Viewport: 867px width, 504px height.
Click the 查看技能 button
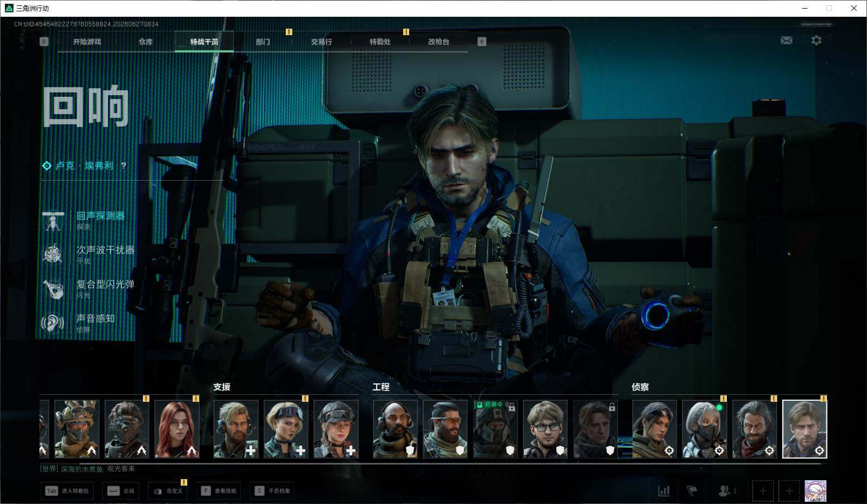(x=219, y=491)
